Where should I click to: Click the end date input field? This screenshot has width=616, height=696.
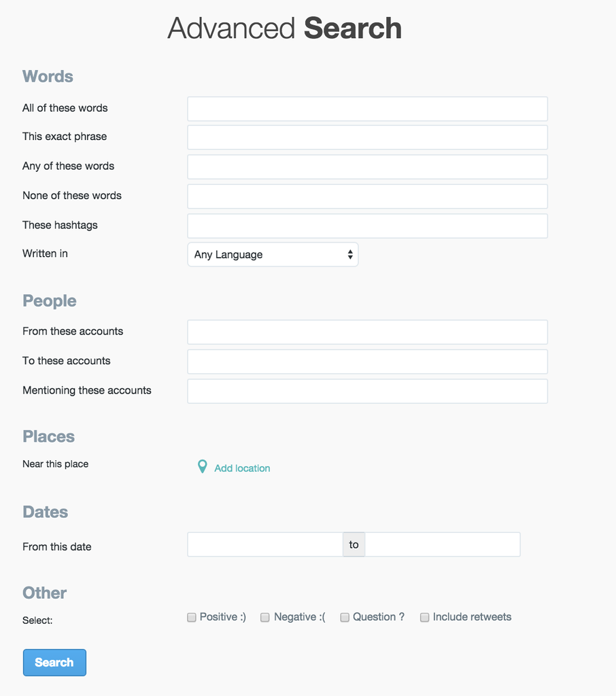pos(442,544)
